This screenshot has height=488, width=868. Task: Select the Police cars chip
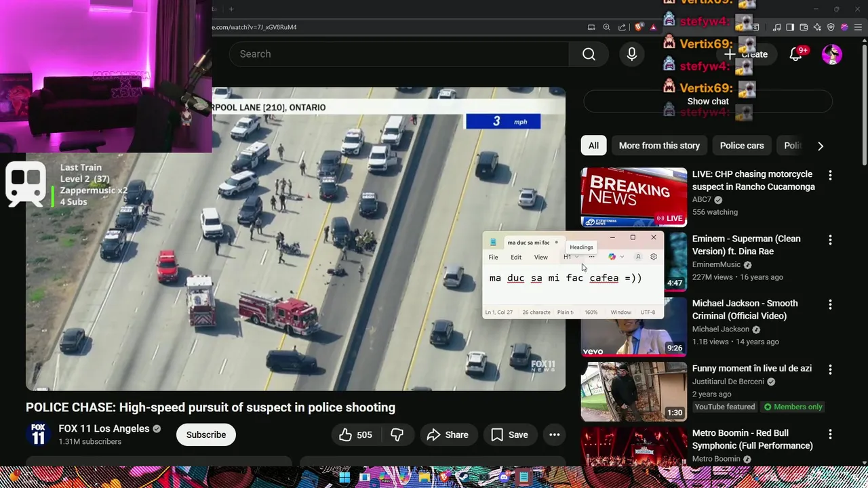coord(742,146)
